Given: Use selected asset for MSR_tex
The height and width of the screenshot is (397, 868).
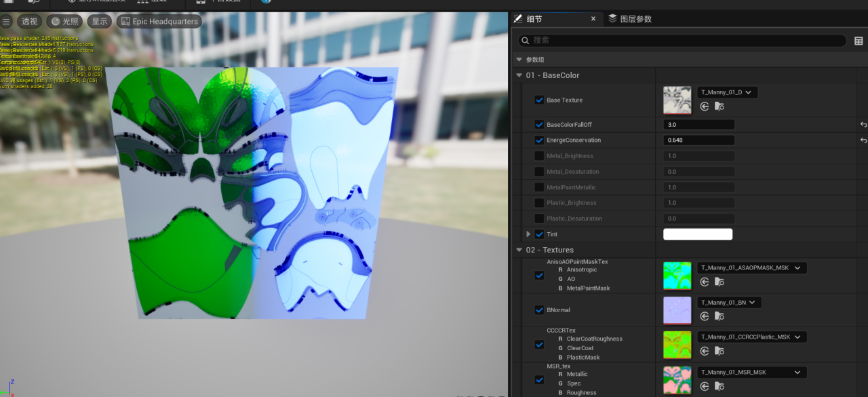Looking at the screenshot, I should tap(705, 386).
